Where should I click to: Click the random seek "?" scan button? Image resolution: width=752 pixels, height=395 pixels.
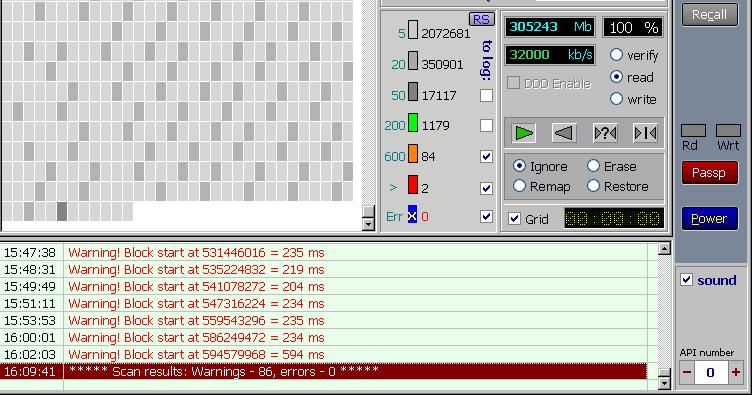coord(605,133)
